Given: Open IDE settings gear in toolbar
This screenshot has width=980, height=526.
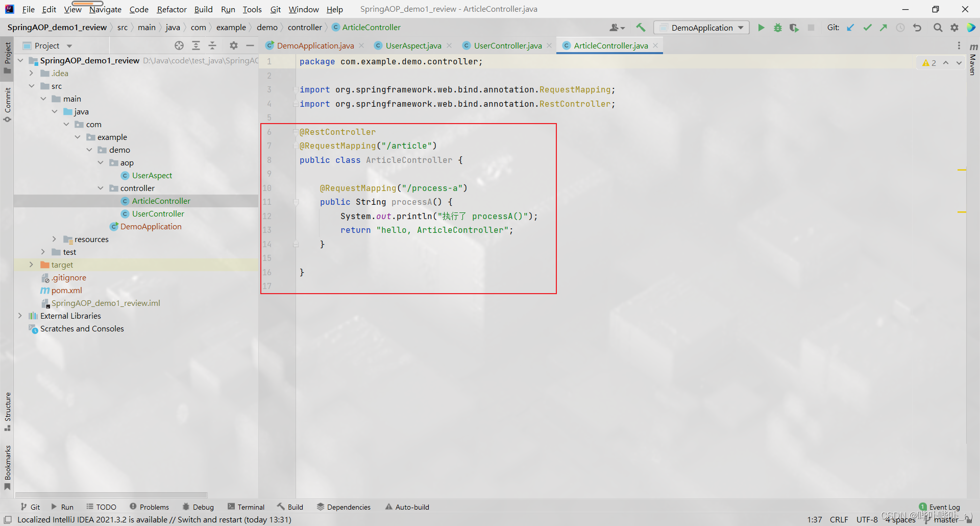Looking at the screenshot, I should tap(954, 28).
